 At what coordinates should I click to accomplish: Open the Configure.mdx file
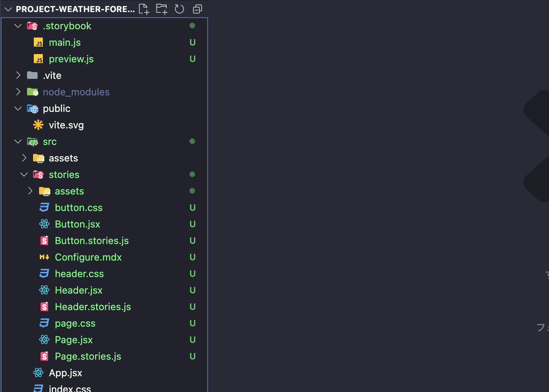pyautogui.click(x=88, y=257)
